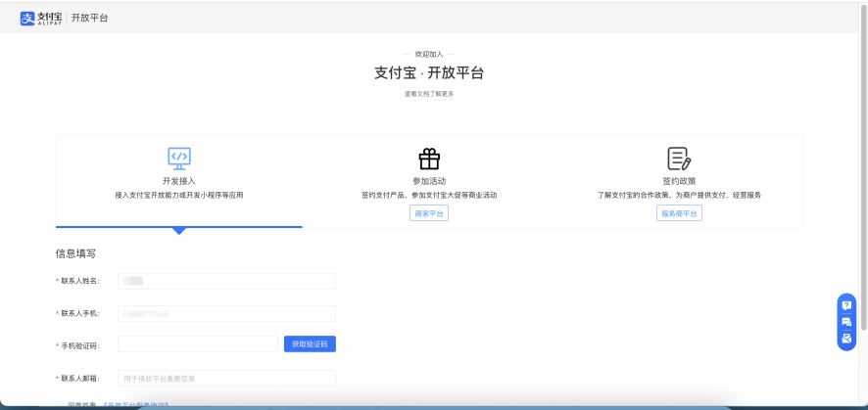This screenshot has width=868, height=410.
Task: Click 获取验证码 button
Action: pos(310,343)
